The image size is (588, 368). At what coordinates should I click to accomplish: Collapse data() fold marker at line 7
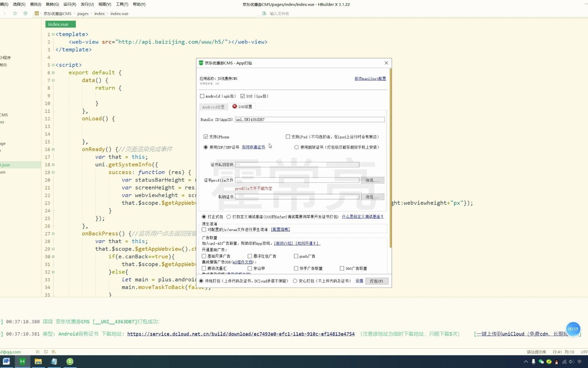coord(53,80)
